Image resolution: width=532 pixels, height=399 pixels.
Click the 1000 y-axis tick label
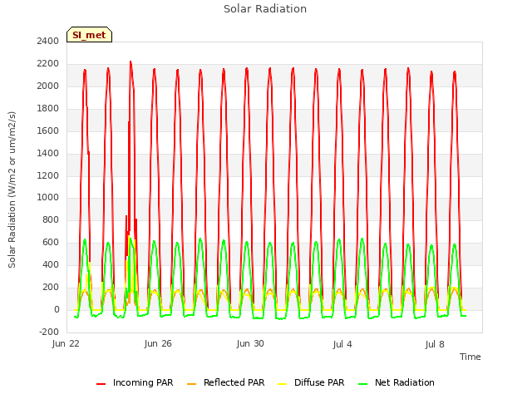click(48, 197)
